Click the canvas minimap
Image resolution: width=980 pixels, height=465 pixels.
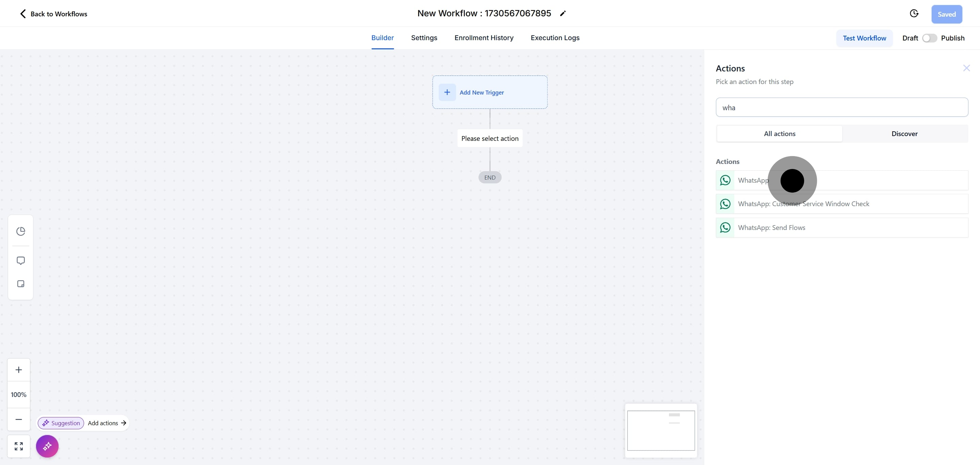(x=661, y=430)
